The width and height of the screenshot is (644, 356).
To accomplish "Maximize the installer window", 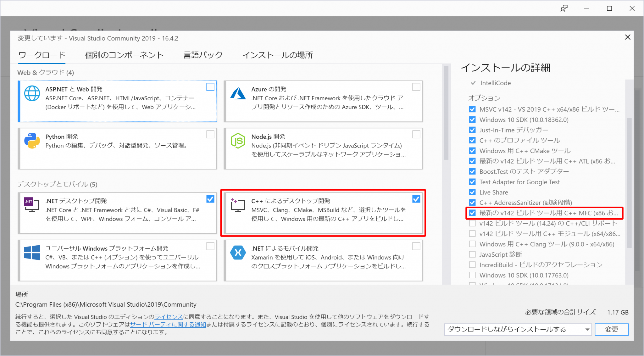I will [609, 8].
